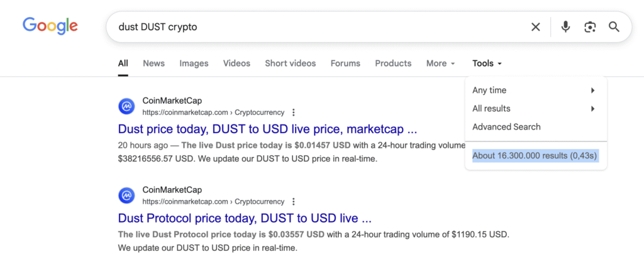The width and height of the screenshot is (644, 259).
Task: Open Advanced Search option
Action: (506, 127)
